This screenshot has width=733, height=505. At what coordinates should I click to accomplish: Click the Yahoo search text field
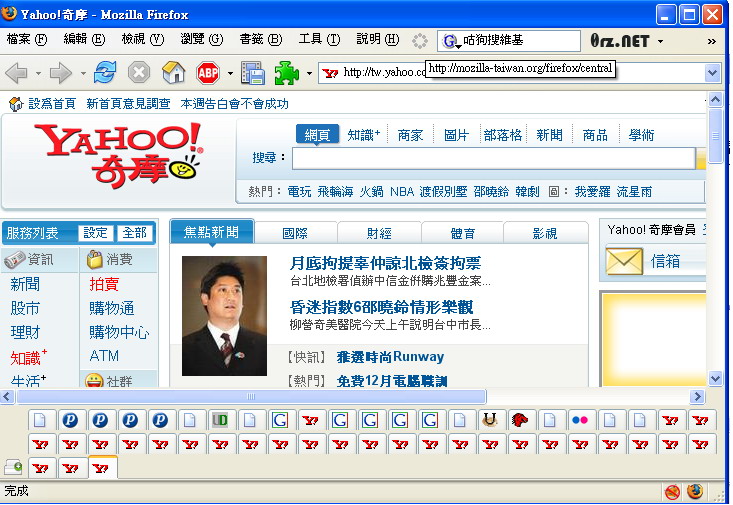point(493,158)
